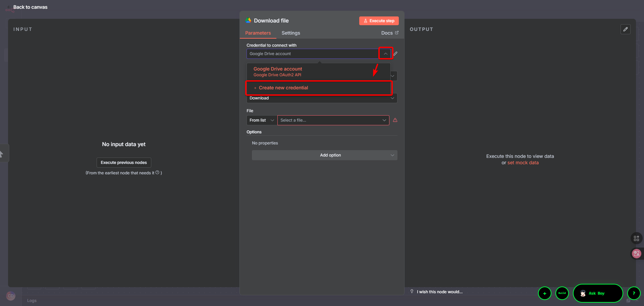The height and width of the screenshot is (306, 644).
Task: Open the 'From list' mode dropdown
Action: tap(262, 120)
